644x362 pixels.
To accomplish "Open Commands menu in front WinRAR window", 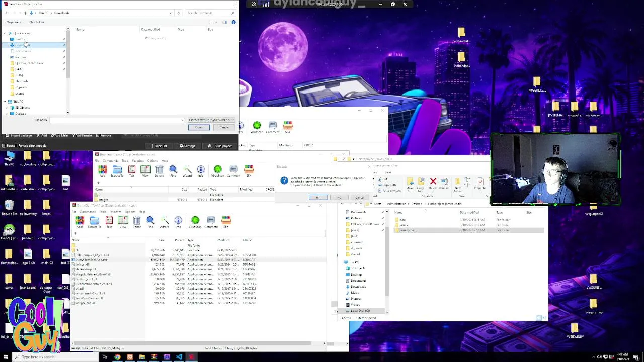I will tap(87, 211).
